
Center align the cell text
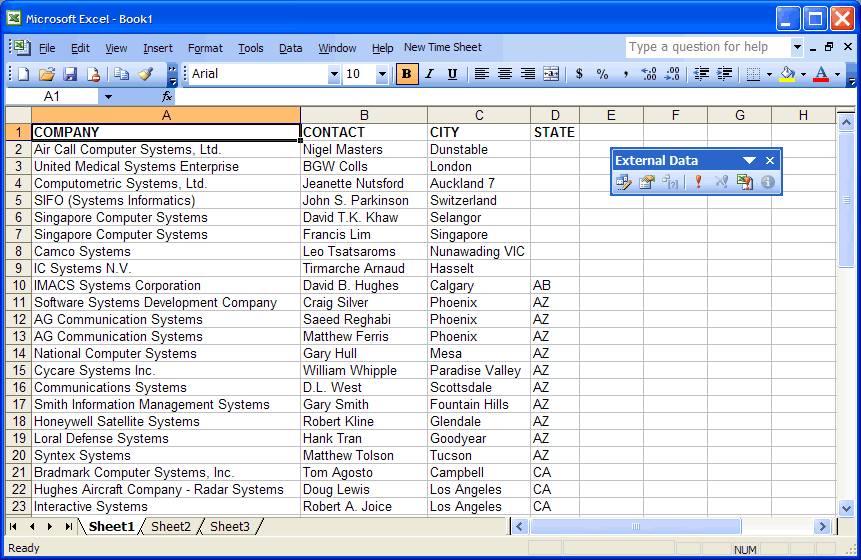tap(505, 74)
